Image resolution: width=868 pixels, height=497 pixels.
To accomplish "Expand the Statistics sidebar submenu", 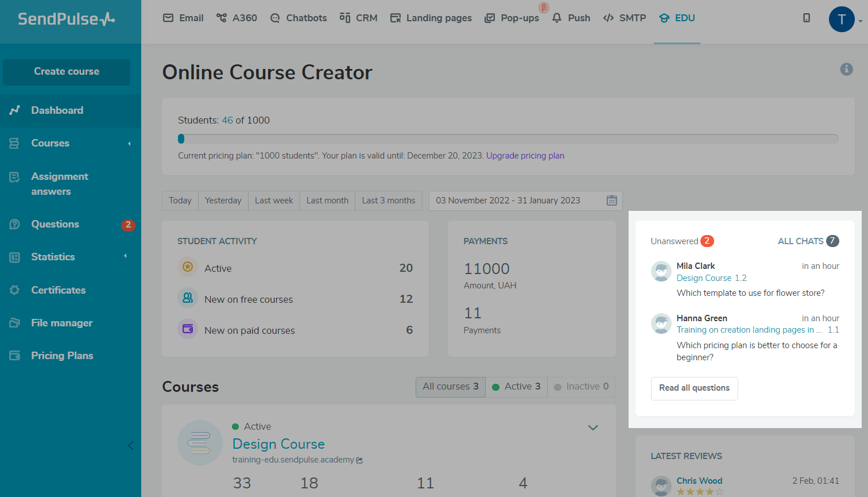I will coord(125,256).
